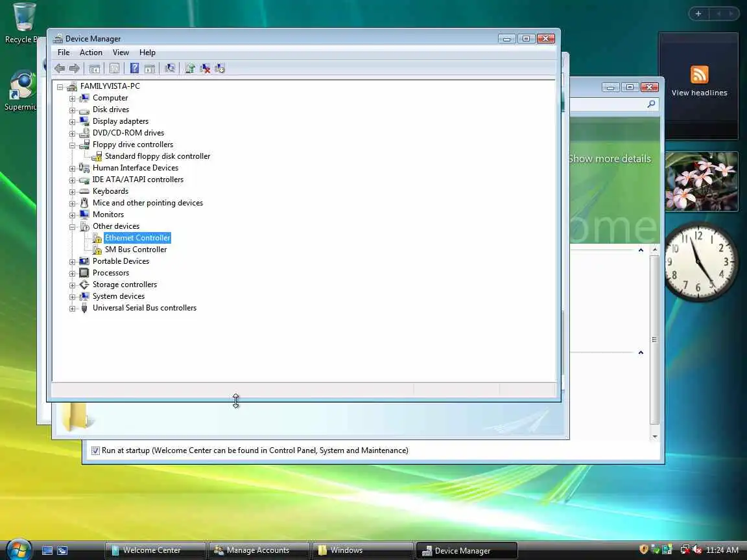Select the Ethernet Controller entry
The width and height of the screenshot is (747, 560).
pyautogui.click(x=137, y=238)
